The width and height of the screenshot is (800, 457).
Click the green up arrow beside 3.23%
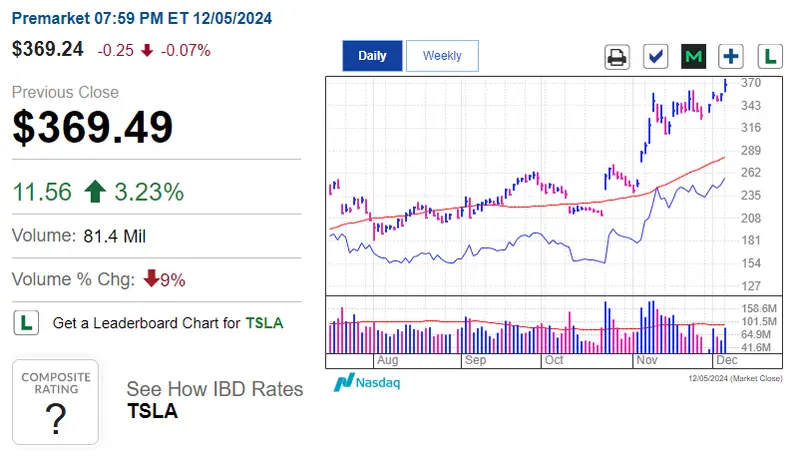(95, 191)
